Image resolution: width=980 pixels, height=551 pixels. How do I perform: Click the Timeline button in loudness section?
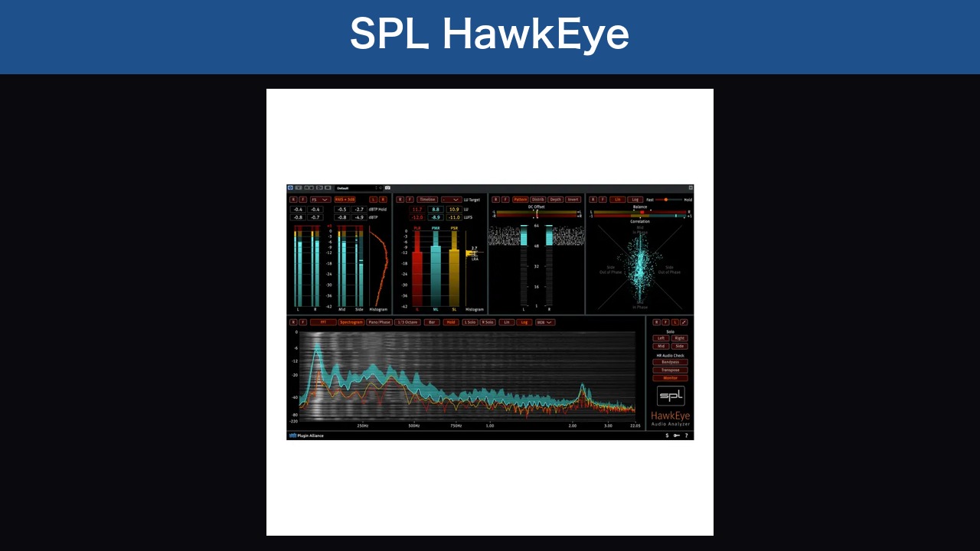(427, 200)
